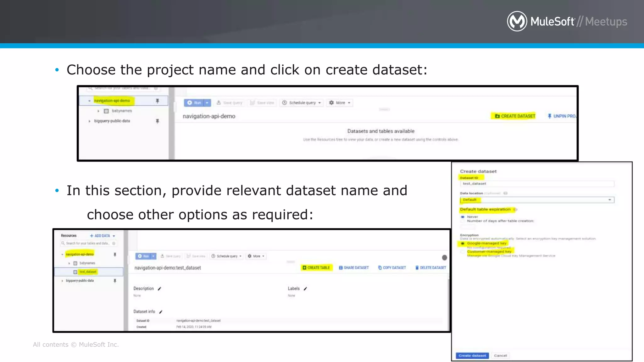Click search magnifier icon in bottom screenshot
644x362 pixels.
(x=63, y=243)
